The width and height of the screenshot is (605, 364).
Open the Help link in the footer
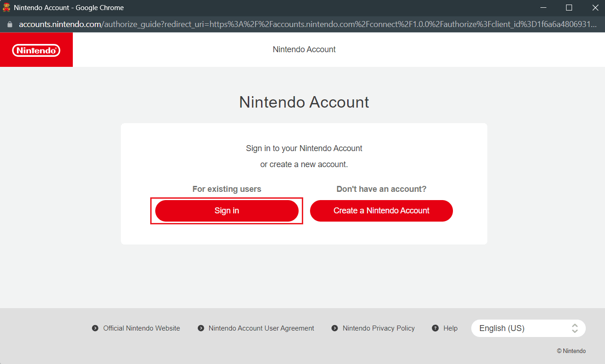point(450,328)
